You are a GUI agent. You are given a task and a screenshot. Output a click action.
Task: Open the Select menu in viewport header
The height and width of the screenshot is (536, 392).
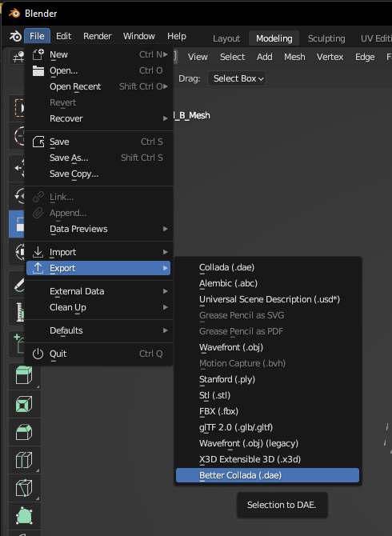coord(232,57)
